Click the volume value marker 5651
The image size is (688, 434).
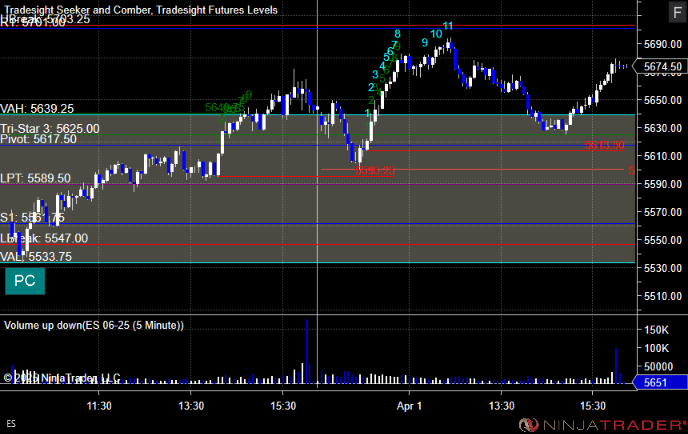(660, 382)
